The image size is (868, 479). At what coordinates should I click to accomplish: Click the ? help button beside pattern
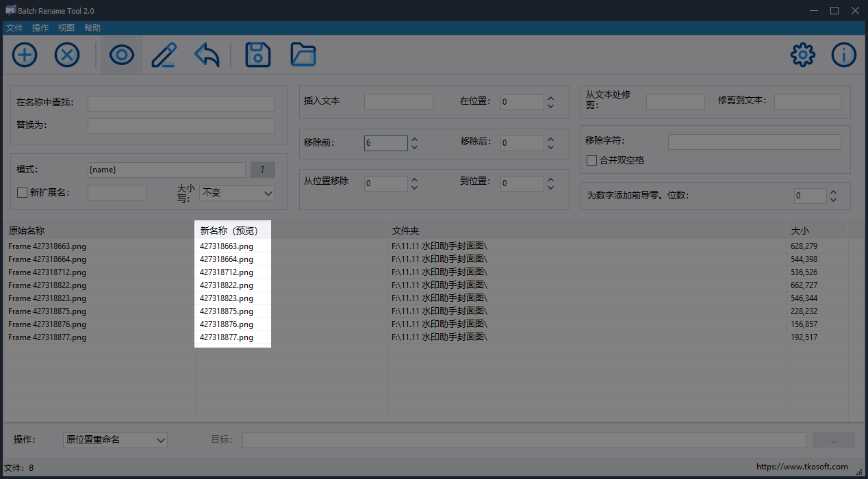coord(263,170)
